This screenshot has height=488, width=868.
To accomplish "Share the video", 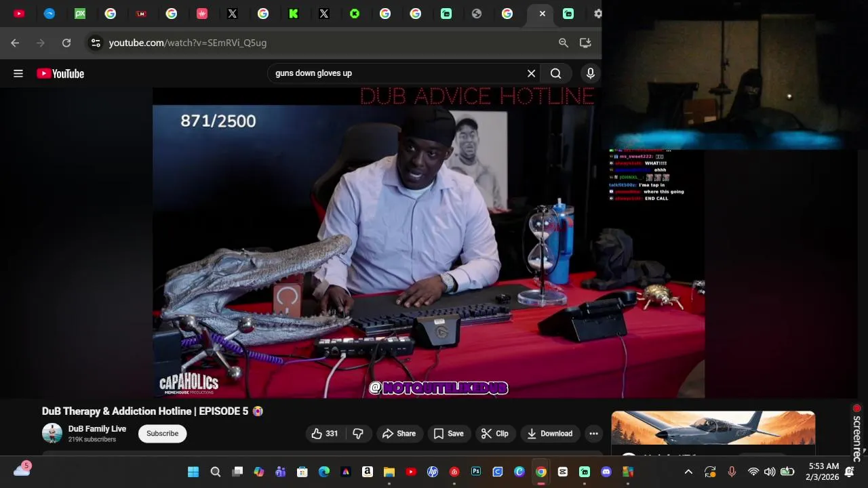I will [399, 434].
